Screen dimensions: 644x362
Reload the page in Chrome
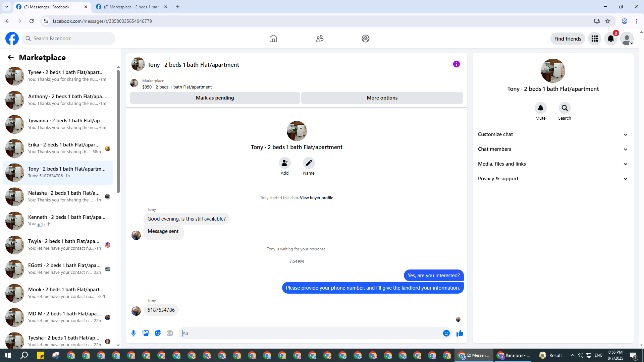[x=32, y=21]
